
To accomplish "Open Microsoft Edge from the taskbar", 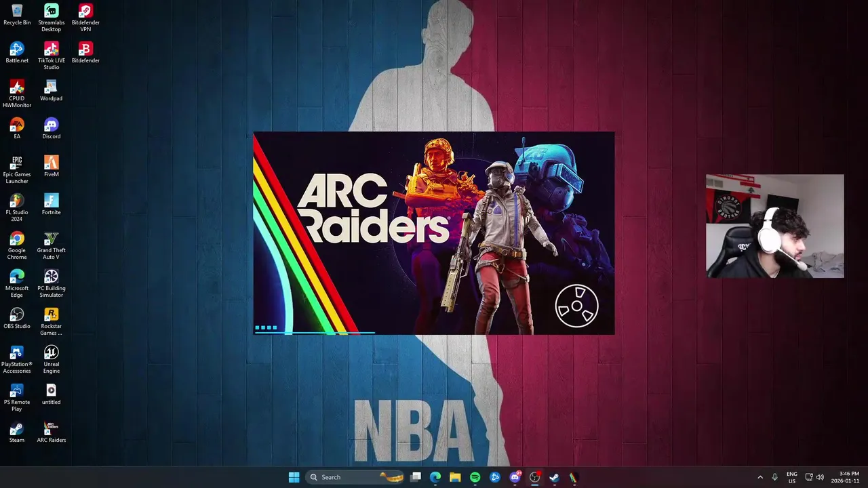I will point(435,477).
